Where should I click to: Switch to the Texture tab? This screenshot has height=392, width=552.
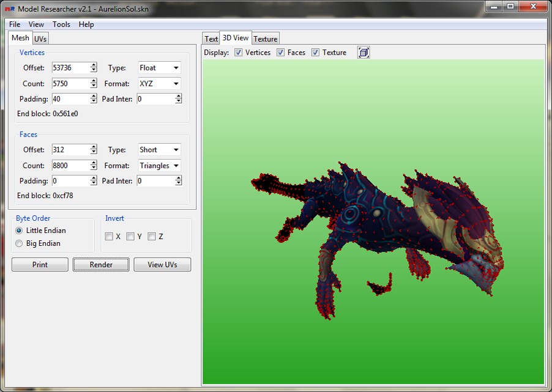click(x=266, y=39)
